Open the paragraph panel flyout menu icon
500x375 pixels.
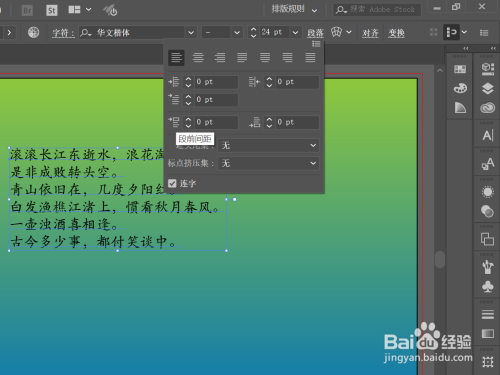click(316, 44)
